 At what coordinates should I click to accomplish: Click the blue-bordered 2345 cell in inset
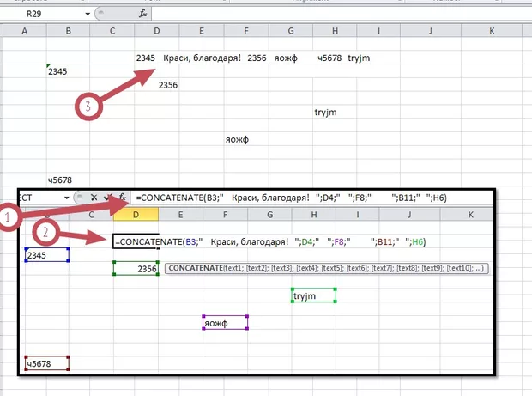47,255
